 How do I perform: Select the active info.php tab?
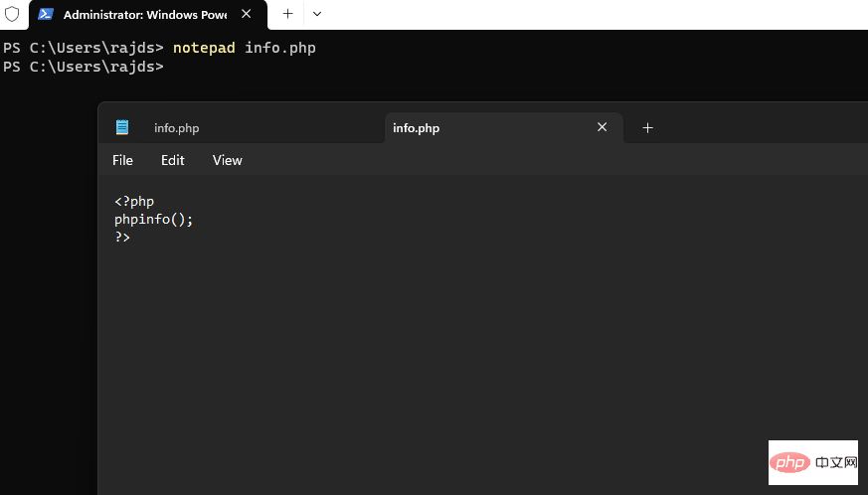417,128
